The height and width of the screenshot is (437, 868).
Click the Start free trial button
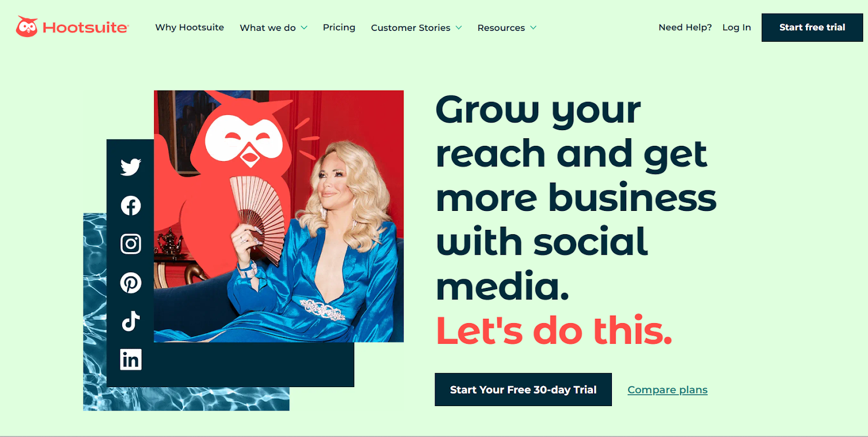click(x=812, y=28)
